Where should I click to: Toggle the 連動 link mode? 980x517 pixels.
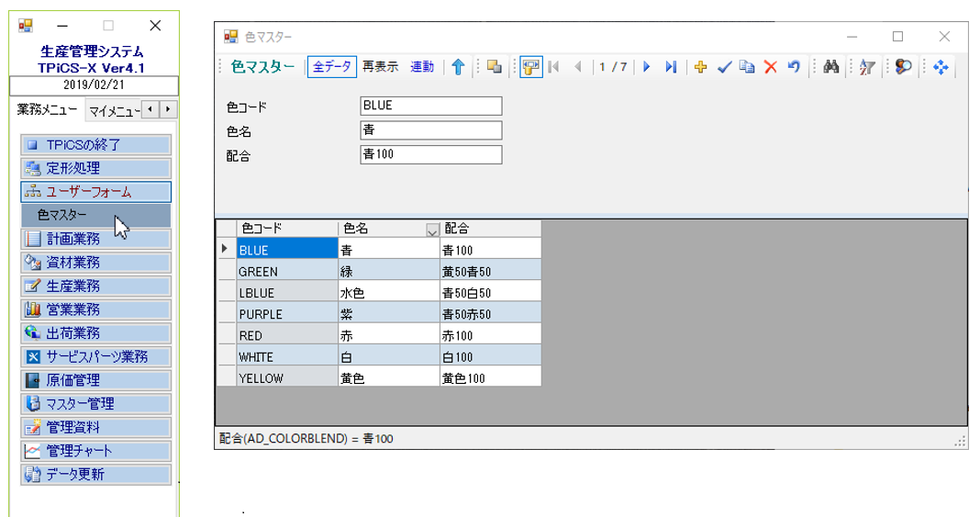[421, 67]
